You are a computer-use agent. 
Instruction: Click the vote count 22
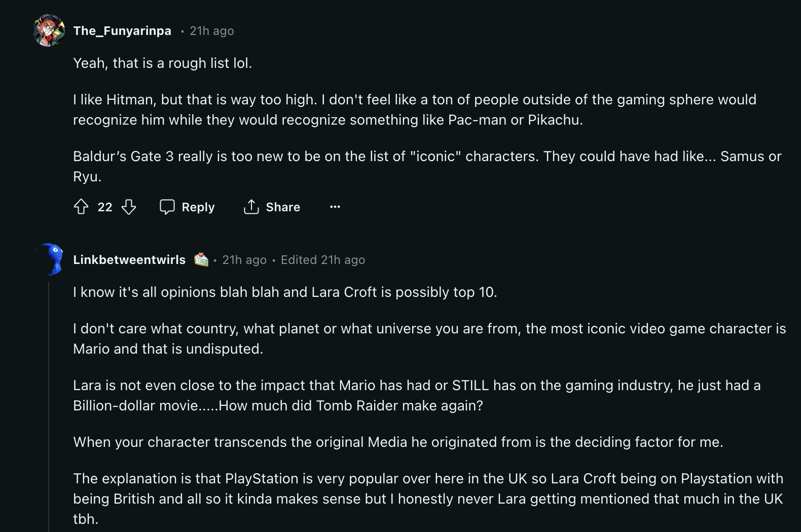(105, 207)
